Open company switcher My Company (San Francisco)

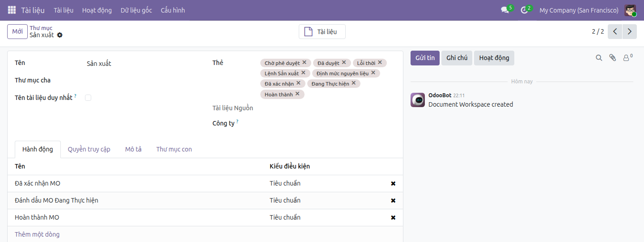click(579, 10)
